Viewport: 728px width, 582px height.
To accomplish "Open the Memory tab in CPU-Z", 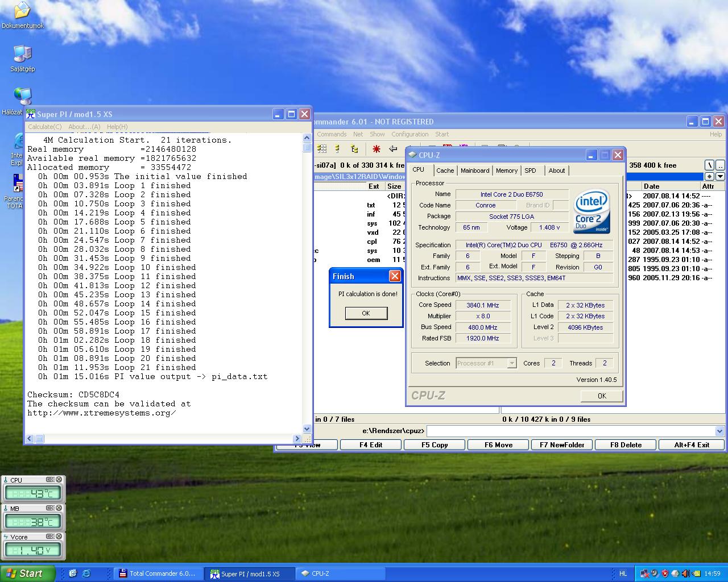I will [507, 171].
